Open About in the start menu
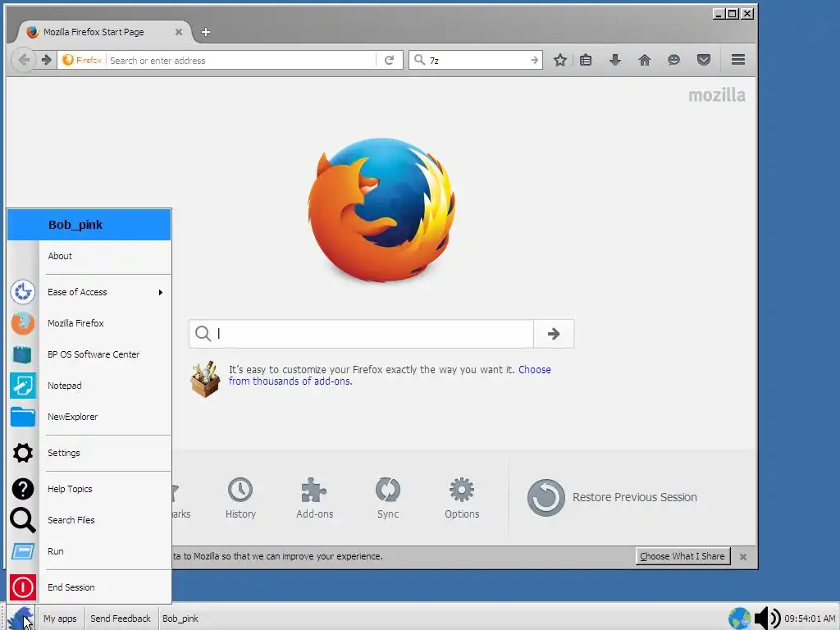 (89, 256)
